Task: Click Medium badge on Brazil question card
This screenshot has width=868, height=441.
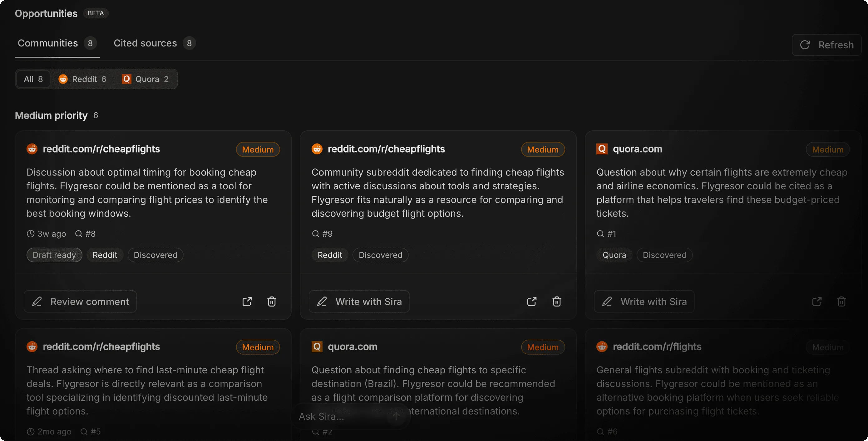Action: point(543,347)
